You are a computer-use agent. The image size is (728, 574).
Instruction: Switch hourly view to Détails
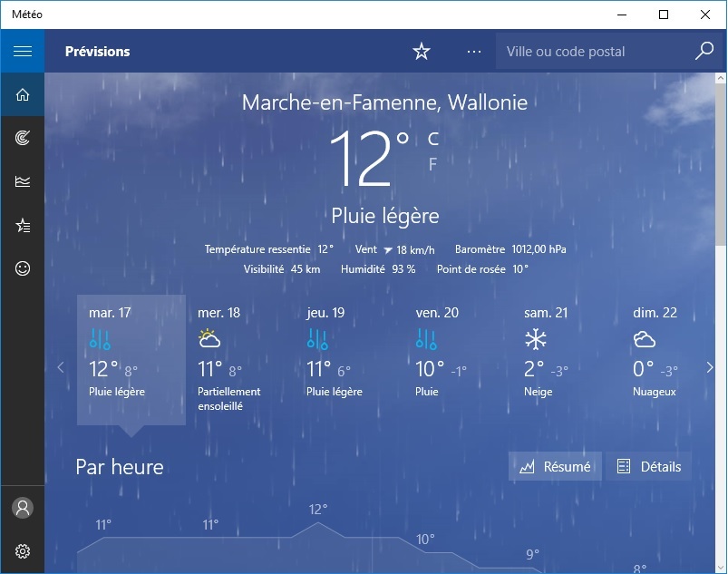pos(648,466)
